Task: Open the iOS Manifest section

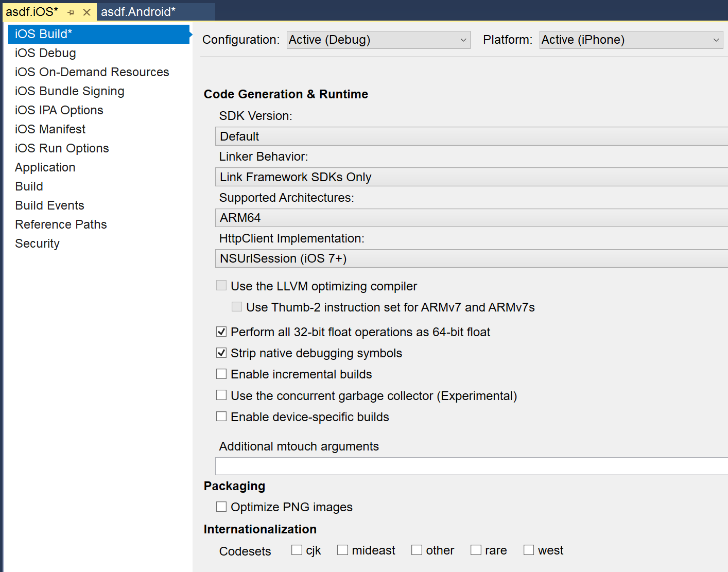Action: pos(50,129)
